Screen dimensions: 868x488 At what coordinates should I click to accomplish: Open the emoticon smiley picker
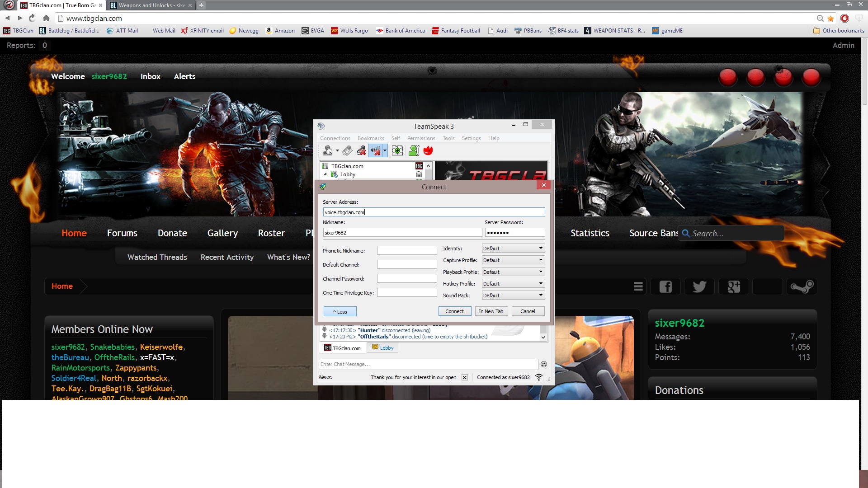tap(544, 364)
